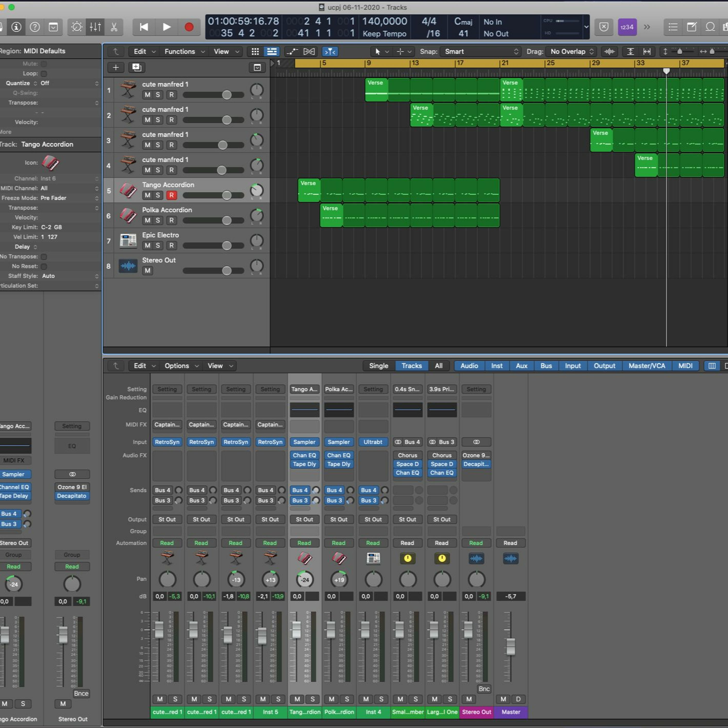Toggle the purple 1234 count-in button
The image size is (728, 728).
coord(627,27)
